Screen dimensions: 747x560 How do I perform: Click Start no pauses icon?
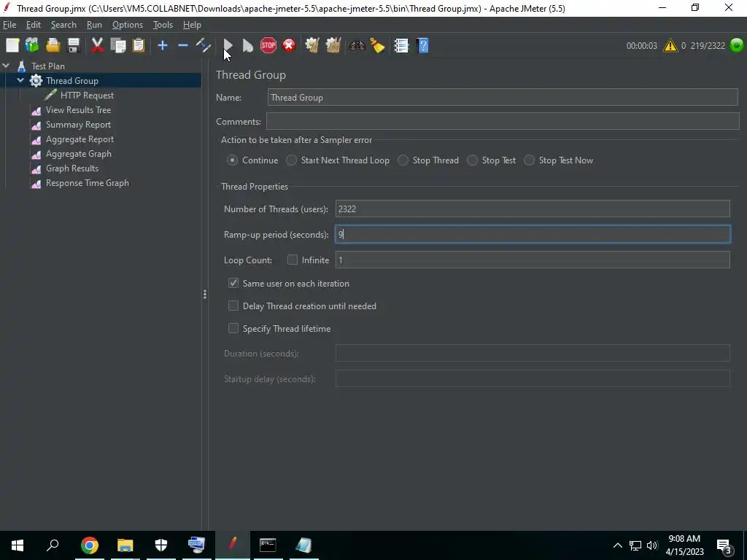click(x=248, y=45)
